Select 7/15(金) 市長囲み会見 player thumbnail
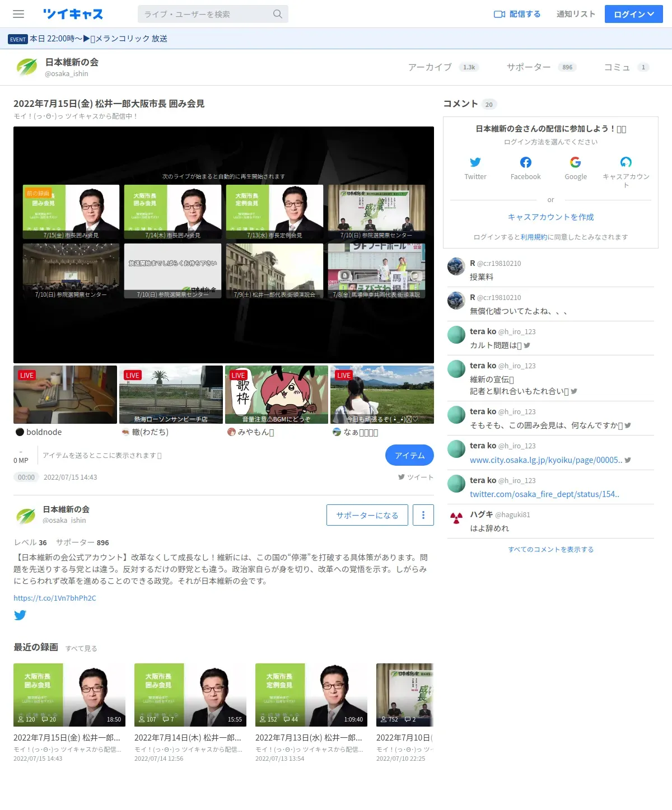Image resolution: width=672 pixels, height=810 pixels. pos(71,212)
